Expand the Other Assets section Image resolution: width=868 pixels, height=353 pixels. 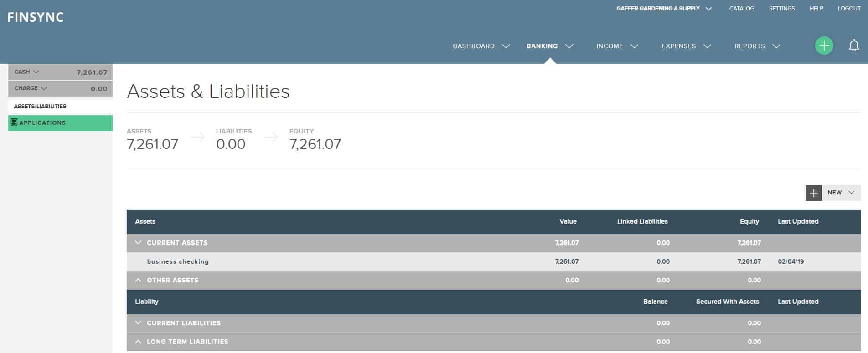138,280
